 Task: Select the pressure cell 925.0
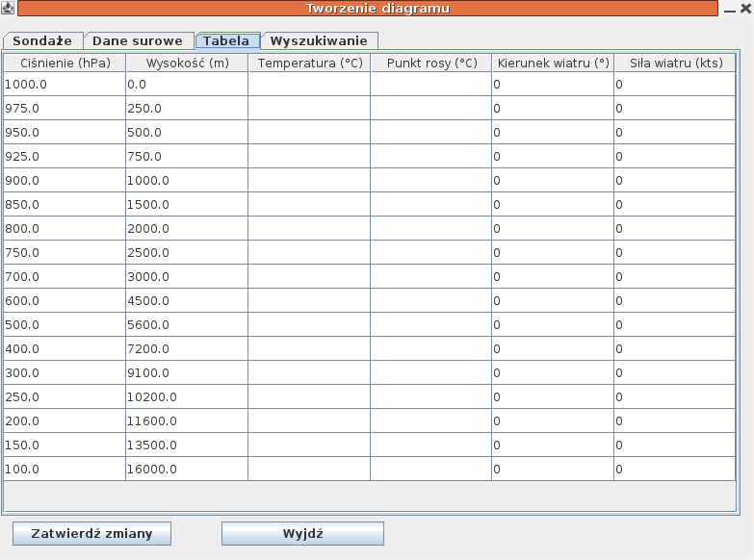pos(65,156)
